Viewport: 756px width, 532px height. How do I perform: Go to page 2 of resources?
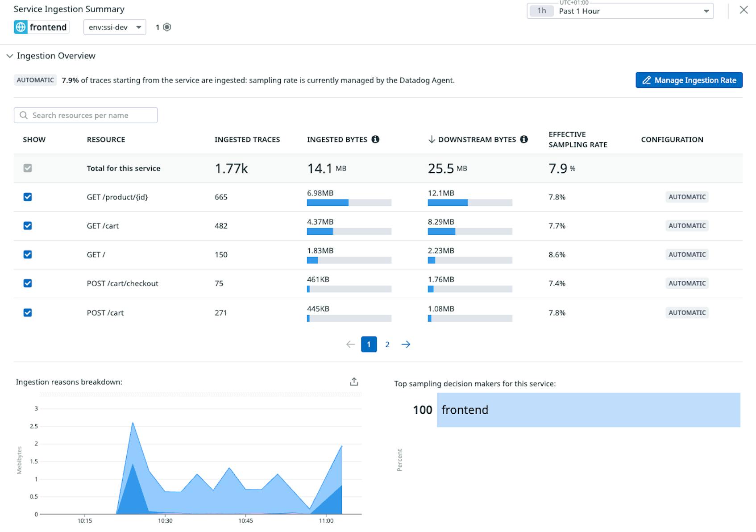387,344
